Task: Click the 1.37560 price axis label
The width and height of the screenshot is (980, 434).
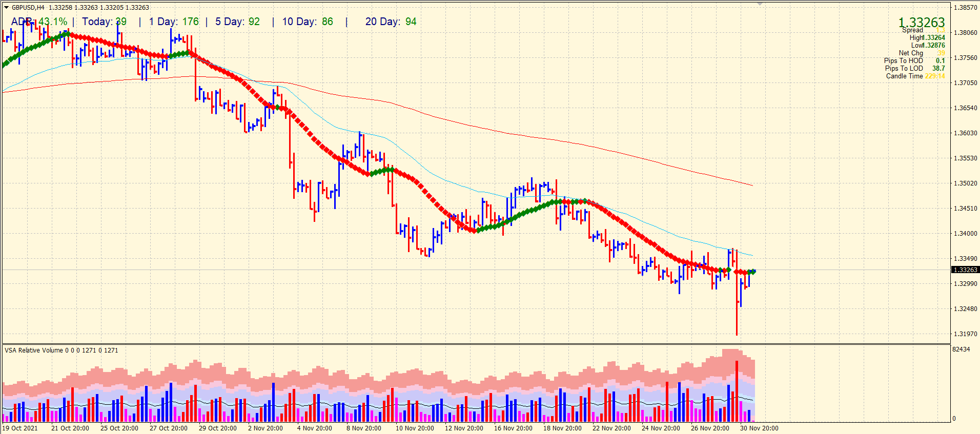Action: click(965, 58)
